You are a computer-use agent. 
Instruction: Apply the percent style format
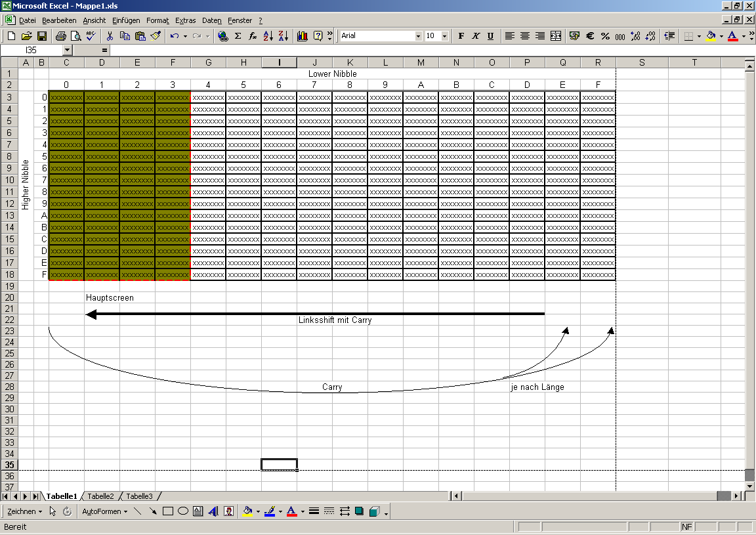pos(605,35)
